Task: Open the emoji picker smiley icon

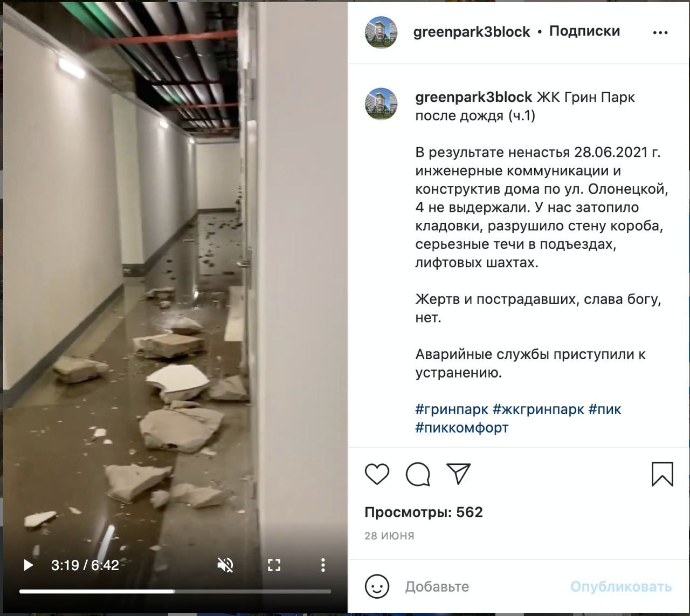Action: click(377, 586)
